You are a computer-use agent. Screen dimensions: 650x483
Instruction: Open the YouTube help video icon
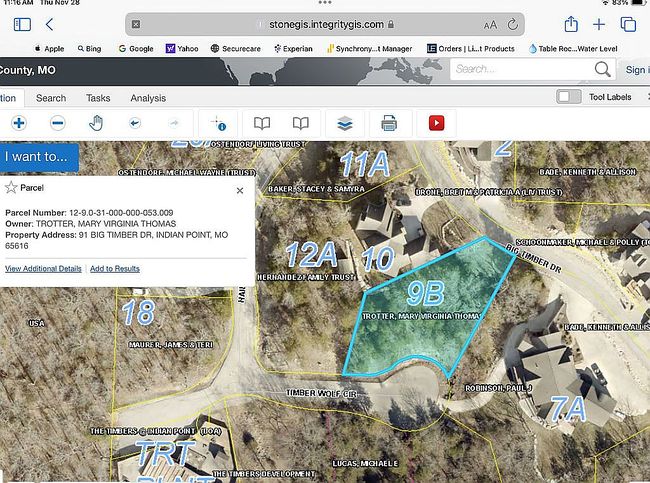tap(436, 123)
